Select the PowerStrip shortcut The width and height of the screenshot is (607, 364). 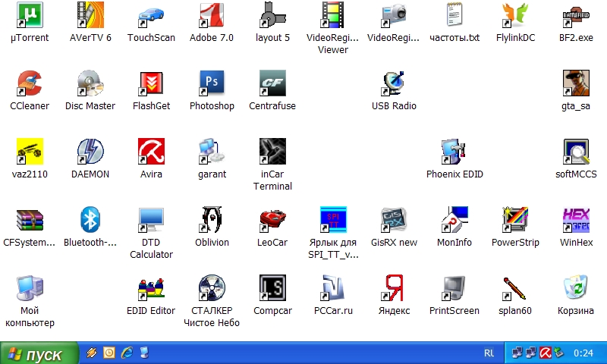click(x=515, y=219)
